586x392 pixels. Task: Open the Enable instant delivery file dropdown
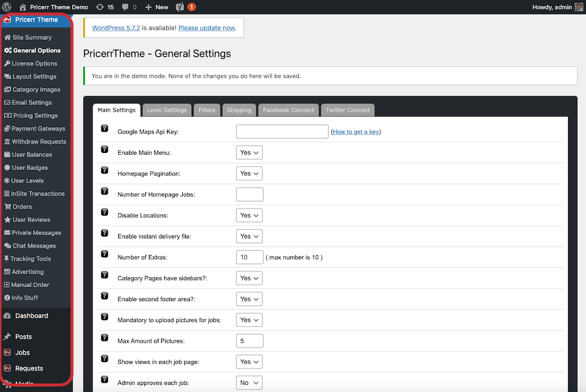[x=249, y=236]
